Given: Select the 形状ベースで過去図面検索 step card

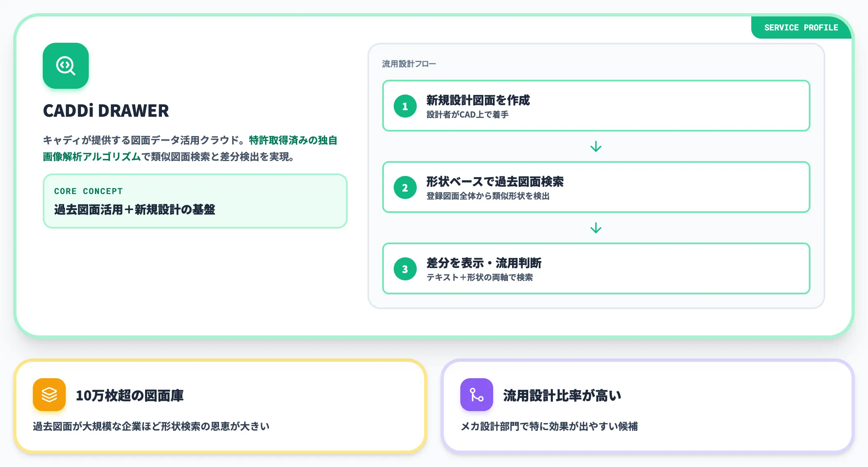Looking at the screenshot, I should click(x=596, y=187).
